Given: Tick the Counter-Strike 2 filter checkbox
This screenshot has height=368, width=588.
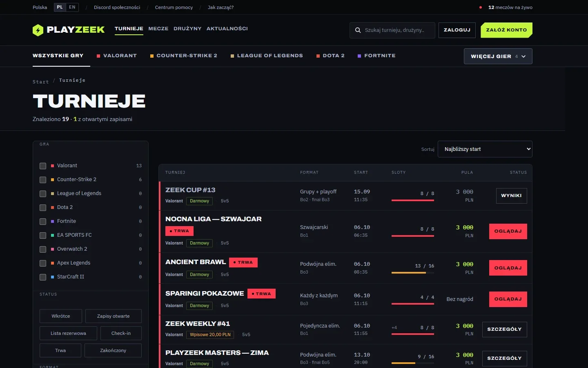Looking at the screenshot, I should coord(43,180).
